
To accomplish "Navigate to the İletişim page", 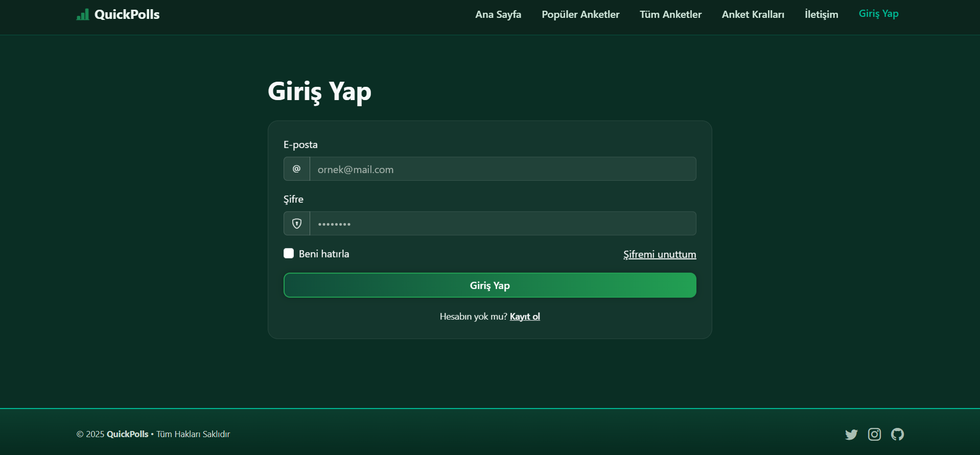I will [821, 14].
